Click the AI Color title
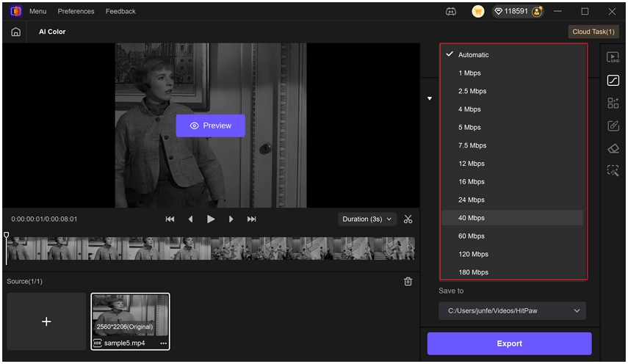This screenshot has height=364, width=628. click(x=52, y=32)
